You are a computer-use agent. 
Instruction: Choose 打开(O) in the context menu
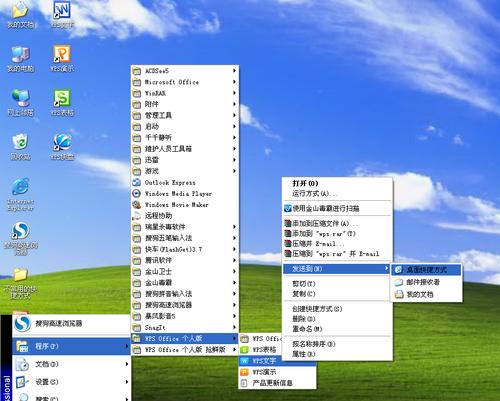tap(337, 183)
